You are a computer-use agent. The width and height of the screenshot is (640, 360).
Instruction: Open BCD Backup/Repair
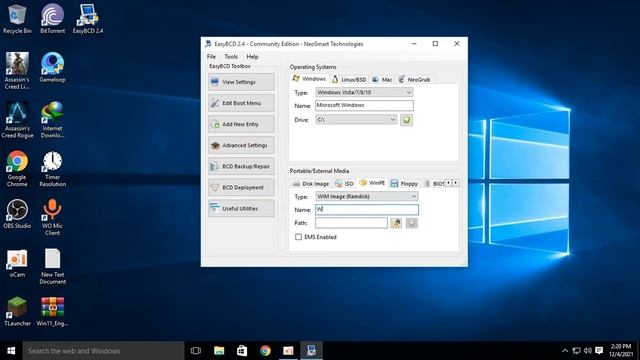point(241,167)
